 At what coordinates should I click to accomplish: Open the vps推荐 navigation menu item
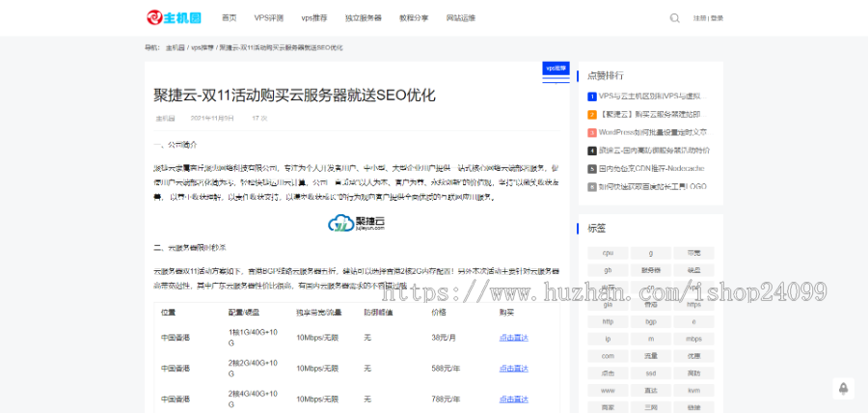pos(314,17)
